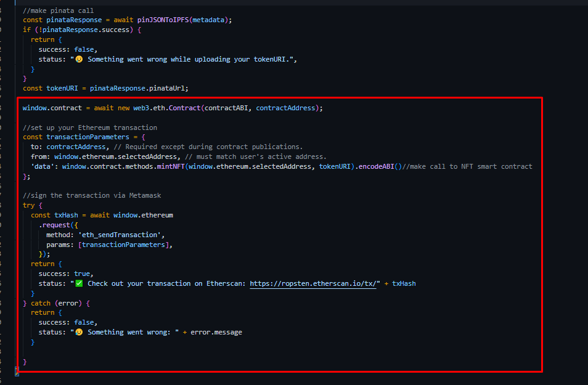
Task: Click the try keyword starting the block
Action: (x=26, y=205)
